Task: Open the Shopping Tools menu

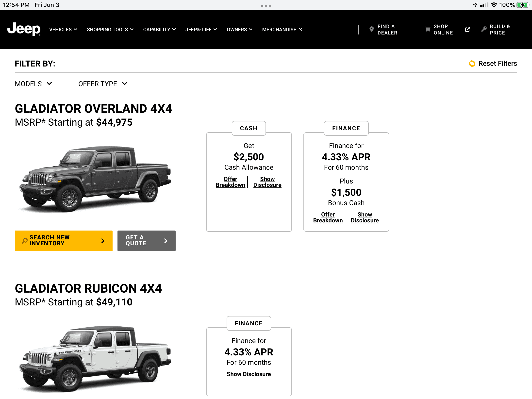Action: pos(110,30)
